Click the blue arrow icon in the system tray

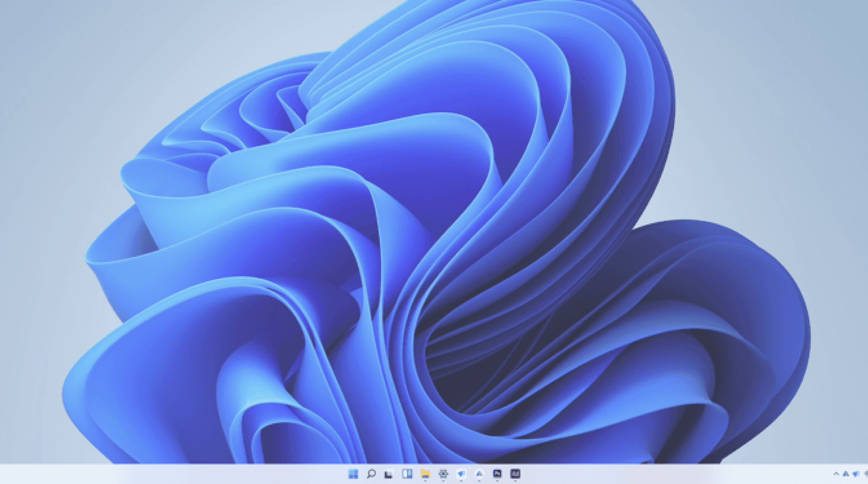tap(856, 474)
